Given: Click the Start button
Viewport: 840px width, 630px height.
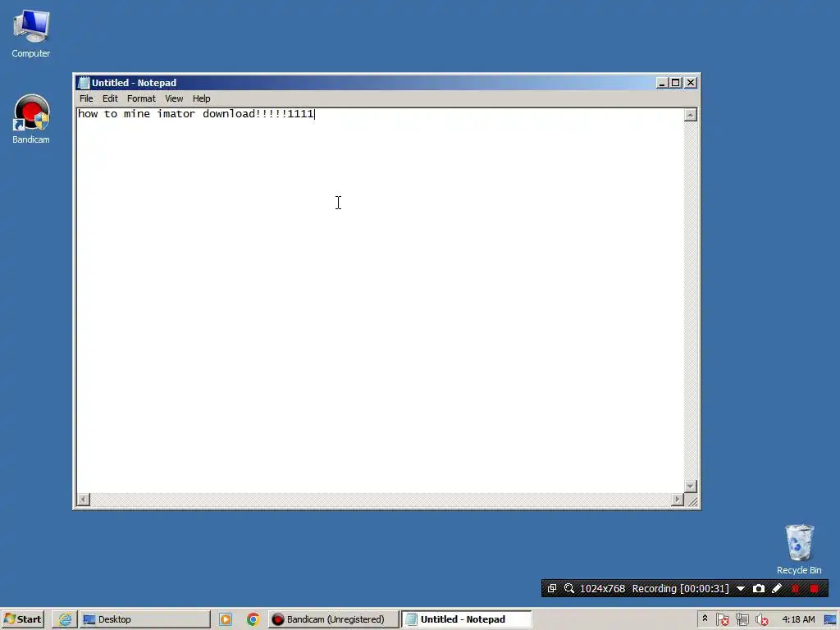Looking at the screenshot, I should [x=22, y=619].
